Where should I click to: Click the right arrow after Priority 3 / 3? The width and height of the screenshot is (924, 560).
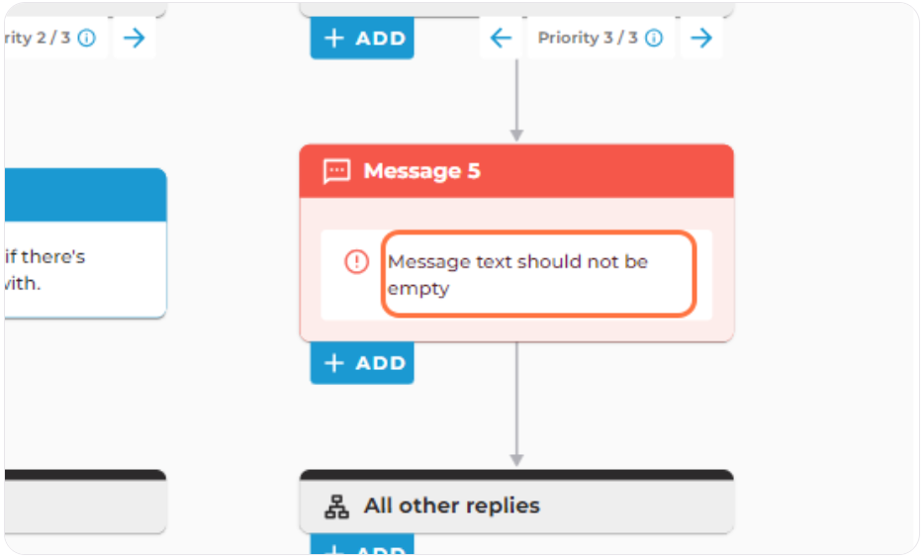(701, 39)
